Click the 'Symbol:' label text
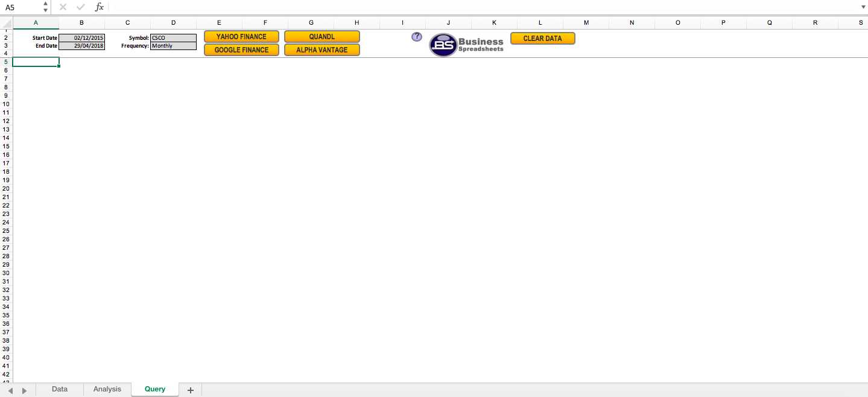The height and width of the screenshot is (397, 868). tap(139, 38)
